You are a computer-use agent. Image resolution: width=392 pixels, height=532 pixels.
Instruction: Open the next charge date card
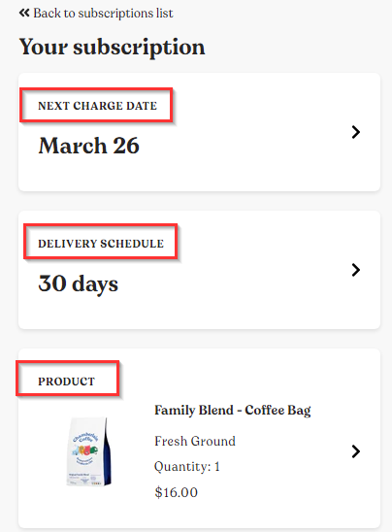click(199, 132)
